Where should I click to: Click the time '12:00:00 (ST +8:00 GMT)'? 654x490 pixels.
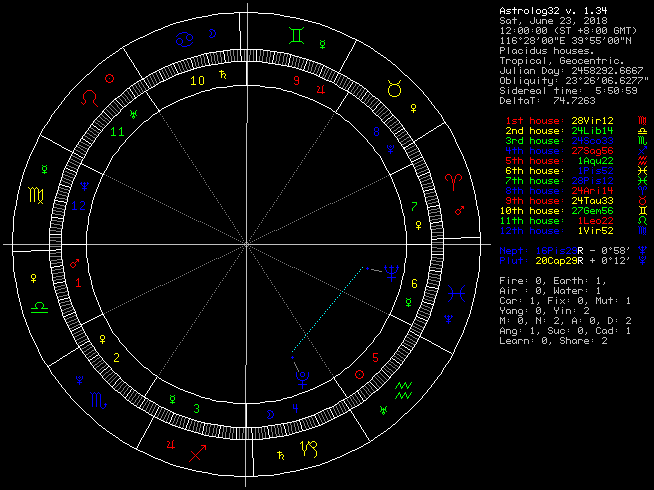point(568,31)
